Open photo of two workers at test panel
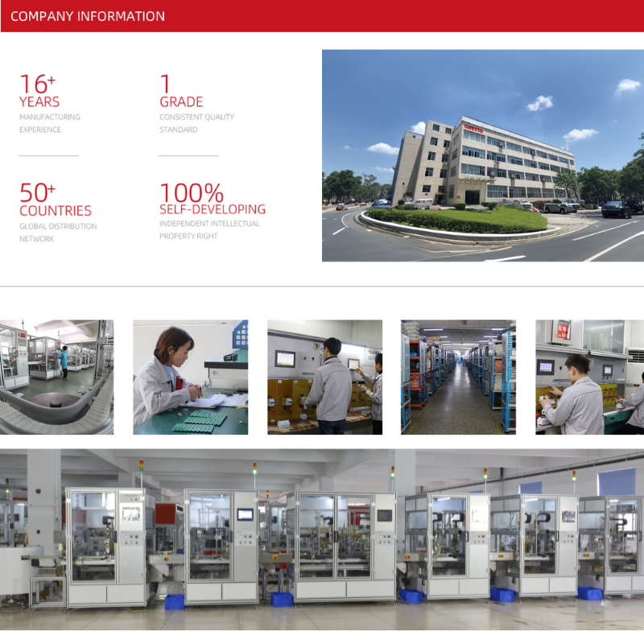644x644 pixels. click(325, 377)
